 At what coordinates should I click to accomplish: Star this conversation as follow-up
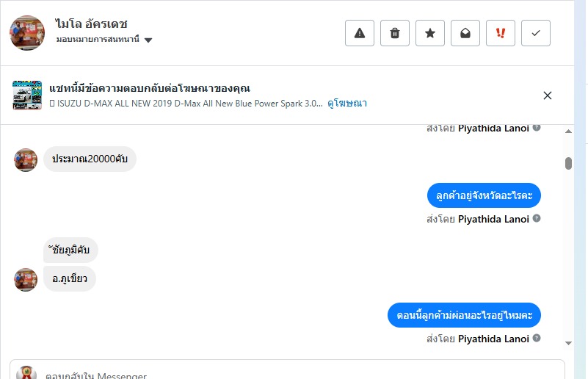(430, 33)
